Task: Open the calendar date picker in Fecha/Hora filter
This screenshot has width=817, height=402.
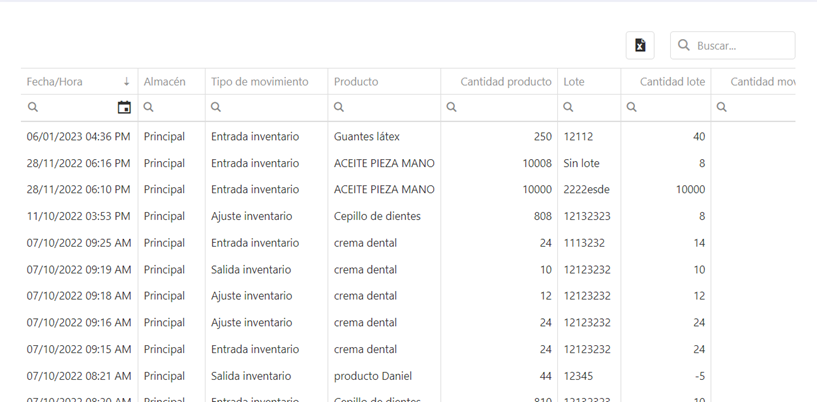Action: coord(124,107)
